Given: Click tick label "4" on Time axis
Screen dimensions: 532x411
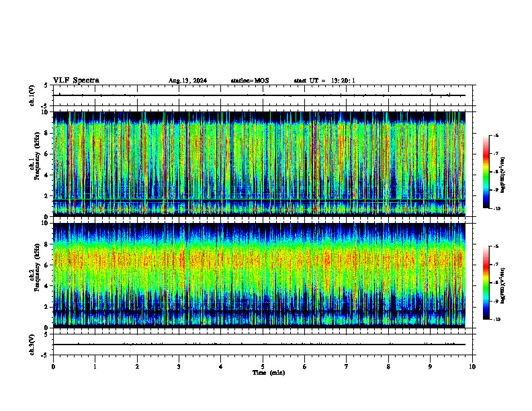Looking at the screenshot, I should [x=221, y=367].
